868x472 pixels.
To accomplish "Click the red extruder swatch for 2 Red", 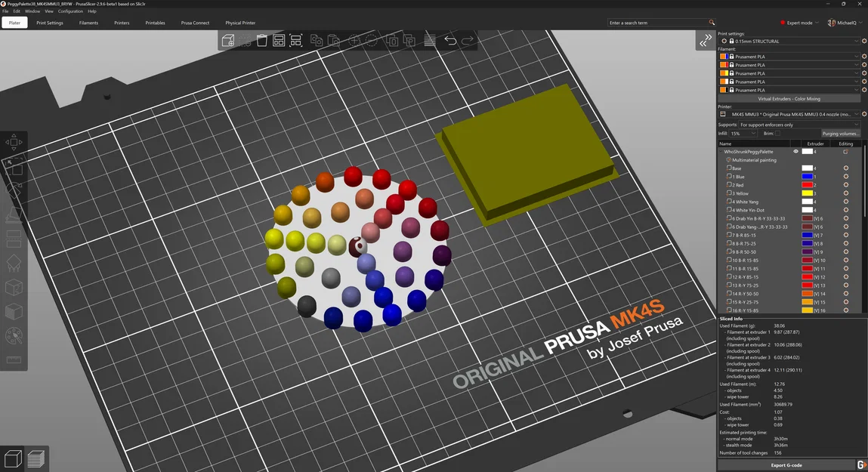I will (x=807, y=185).
